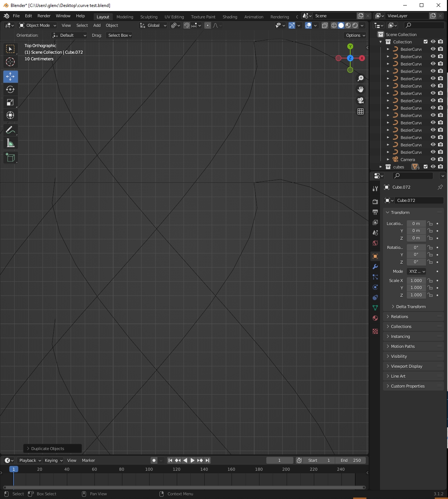This screenshot has height=499, width=448.
Task: Open the Object Mode dropdown
Action: point(37,25)
